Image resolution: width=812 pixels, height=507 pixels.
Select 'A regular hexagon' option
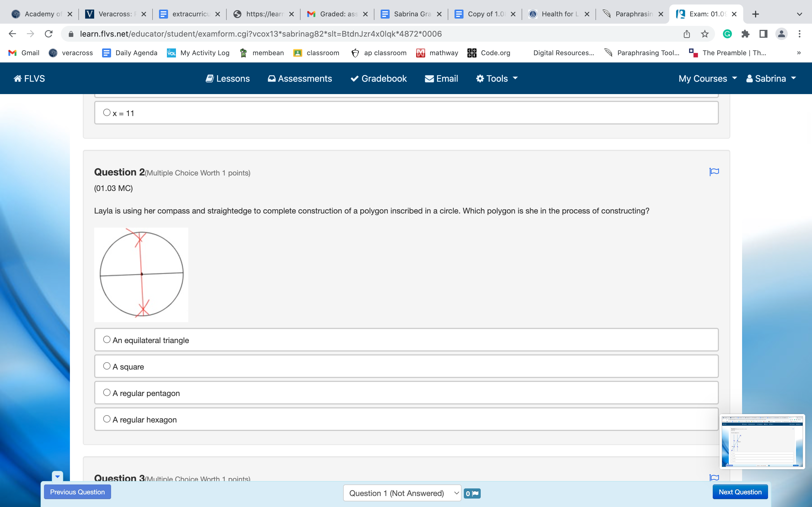click(107, 419)
